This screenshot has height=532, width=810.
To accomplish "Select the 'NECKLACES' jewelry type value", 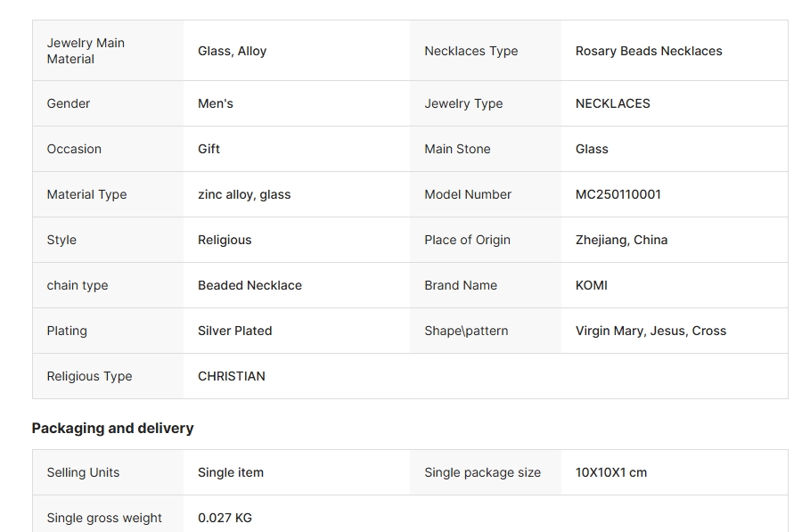I will [612, 103].
